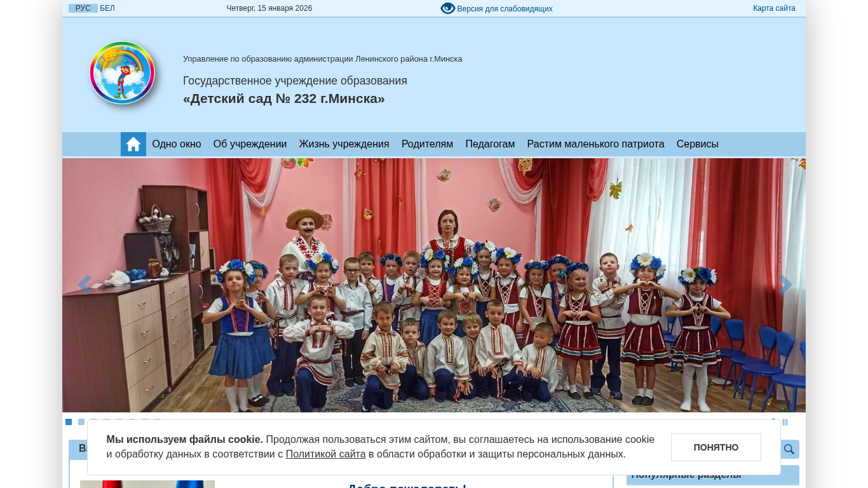Pause the slideshow
Viewport: 868px width, 488px height.
pos(785,422)
